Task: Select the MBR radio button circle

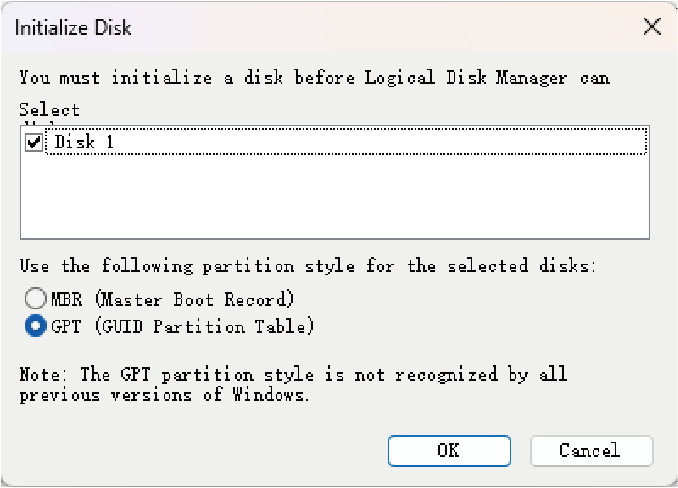Action: (36, 298)
